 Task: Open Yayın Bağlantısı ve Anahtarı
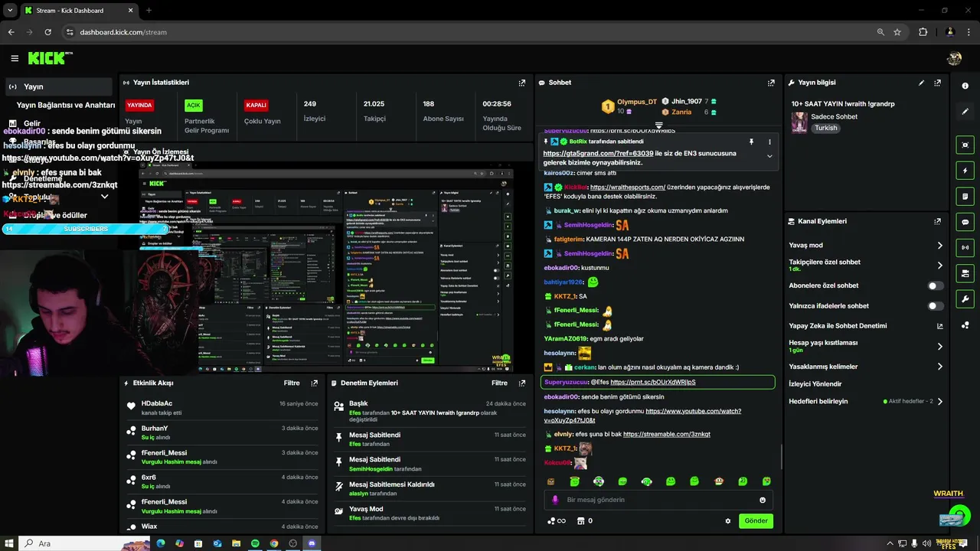click(x=66, y=105)
